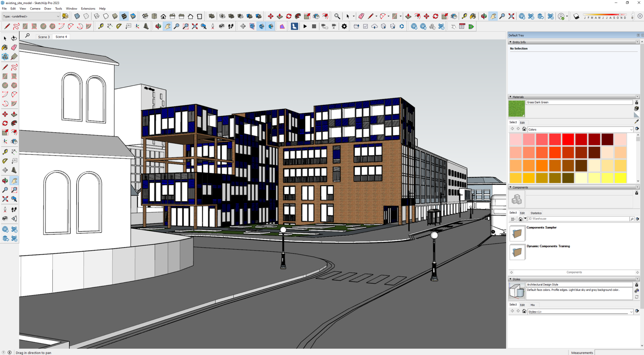Create a new material in Materials panel
The height and width of the screenshot is (355, 644).
pos(636,108)
